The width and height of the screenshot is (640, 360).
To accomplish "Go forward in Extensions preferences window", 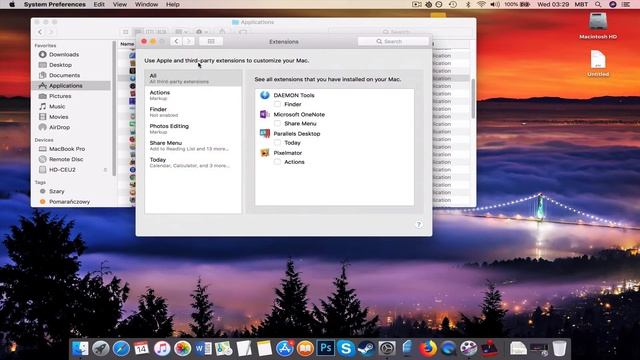I will click(x=189, y=41).
